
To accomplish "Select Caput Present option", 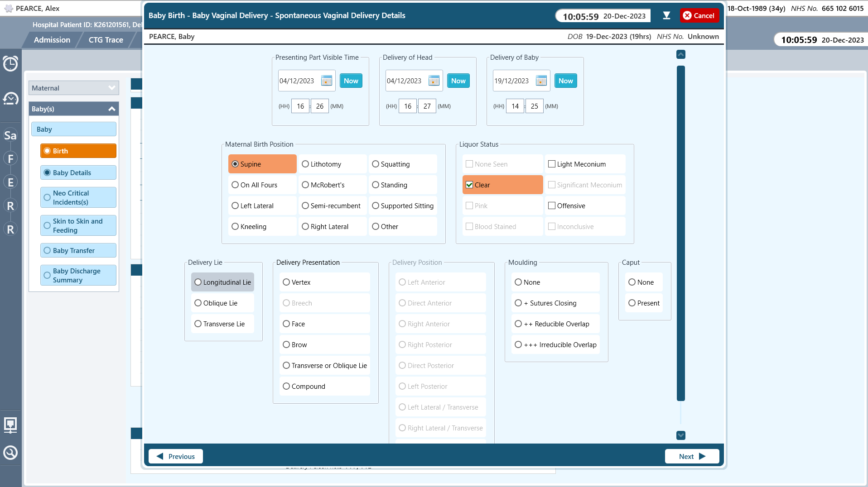I will pyautogui.click(x=644, y=303).
